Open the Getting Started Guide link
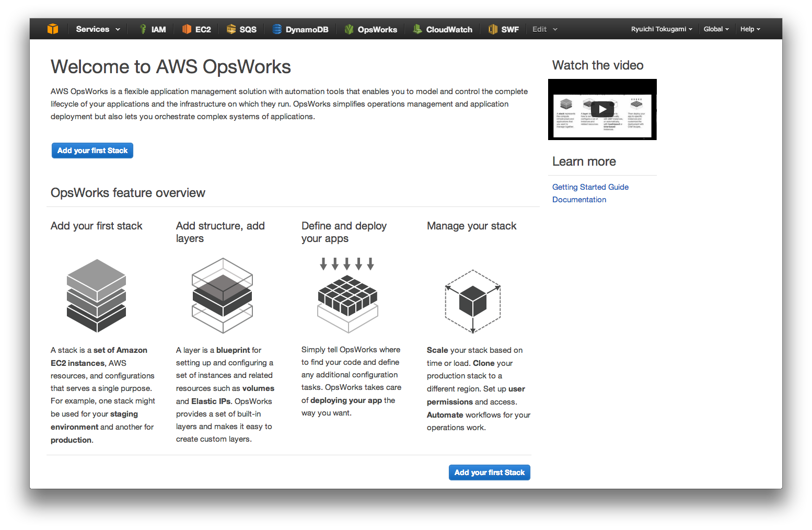812x530 pixels. [590, 187]
